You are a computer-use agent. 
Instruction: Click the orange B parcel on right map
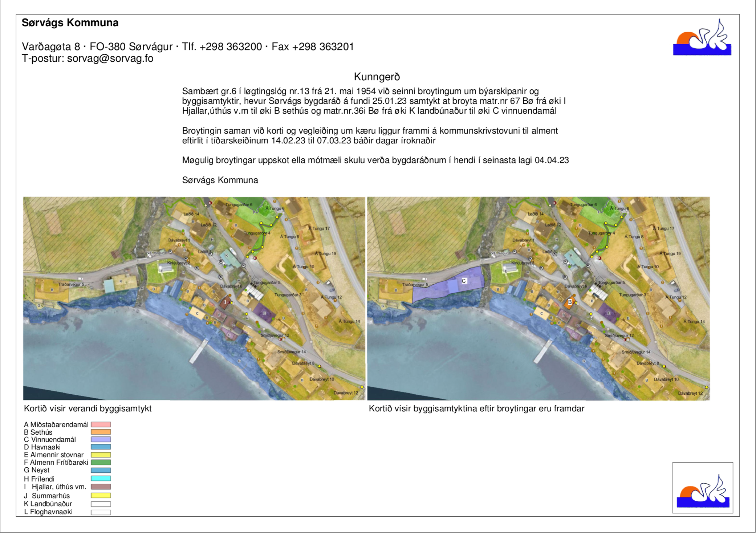click(569, 302)
